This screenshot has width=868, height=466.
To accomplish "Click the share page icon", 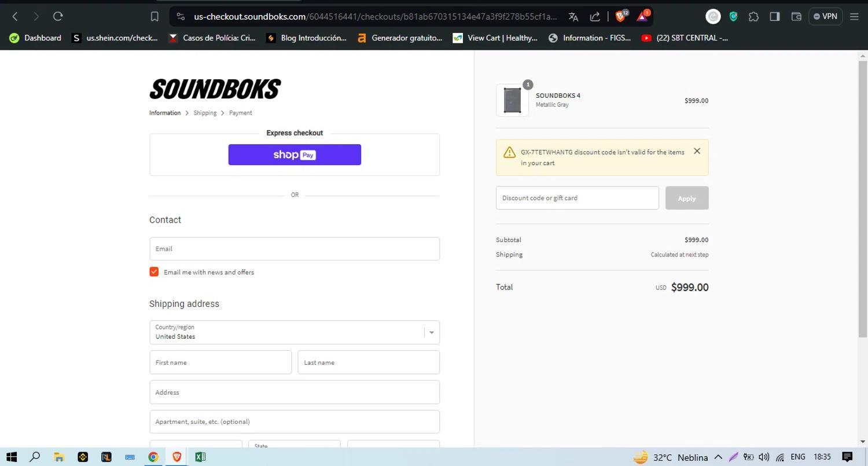I will pos(595,17).
